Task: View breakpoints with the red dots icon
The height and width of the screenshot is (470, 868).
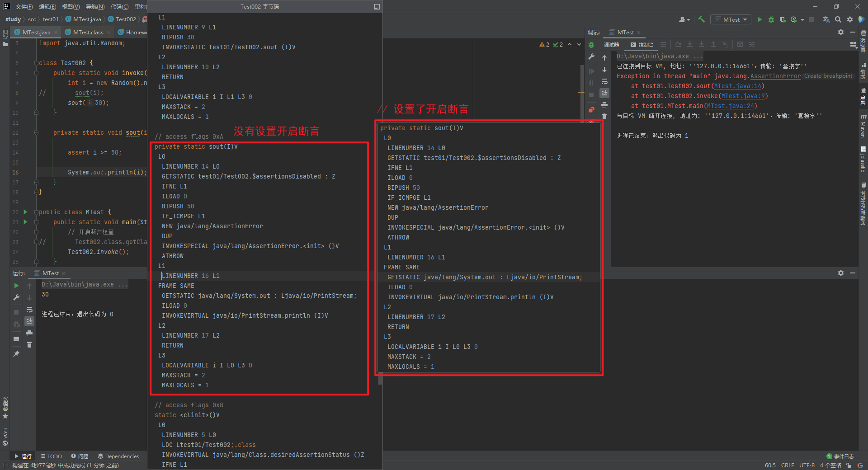Action: coord(591,110)
